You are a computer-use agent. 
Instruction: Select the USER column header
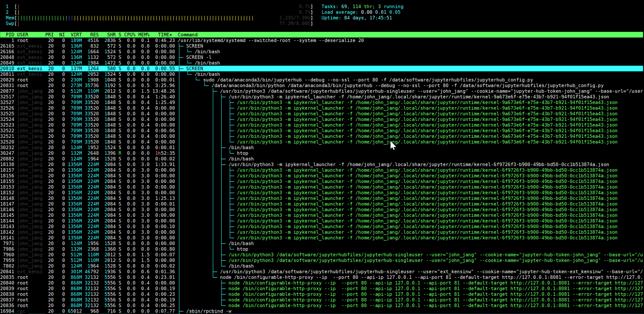click(23, 35)
